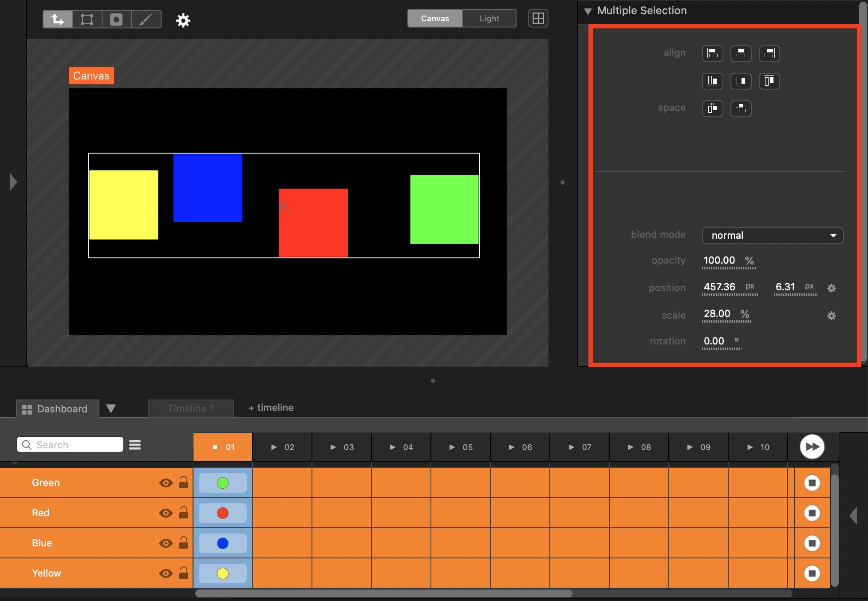Switch to the Light tab
The height and width of the screenshot is (601, 868).
point(489,19)
